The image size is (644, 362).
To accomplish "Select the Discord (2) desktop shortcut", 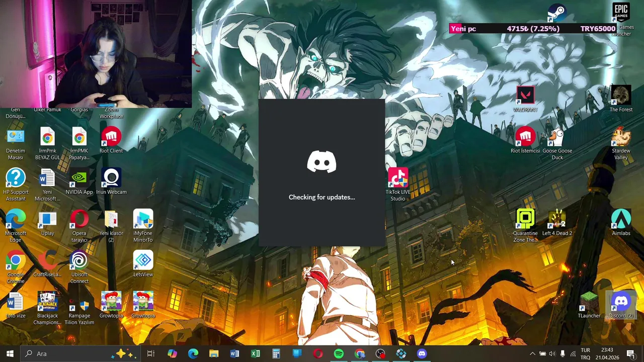I will pos(621,305).
